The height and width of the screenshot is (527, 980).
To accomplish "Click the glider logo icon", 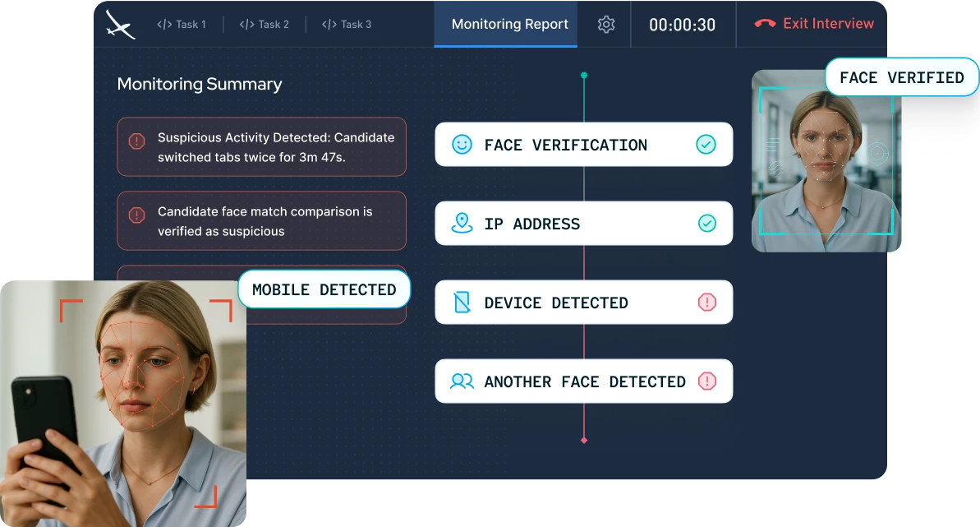I will (x=120, y=25).
